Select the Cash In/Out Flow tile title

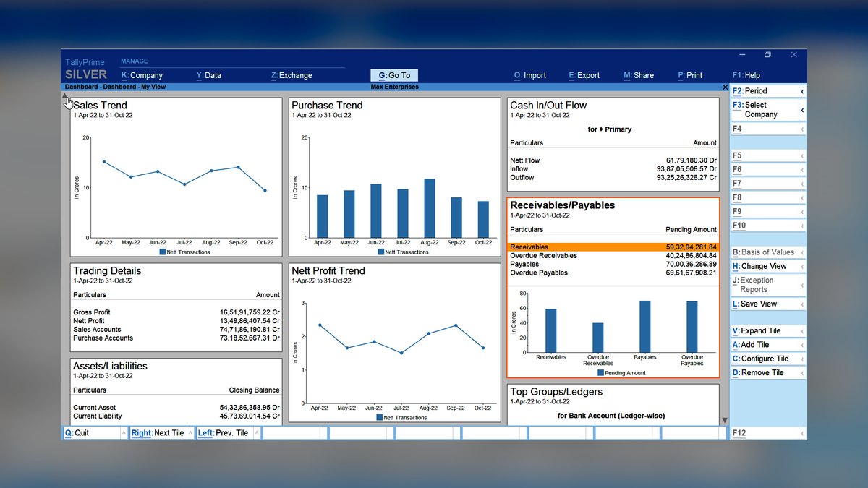click(x=548, y=106)
